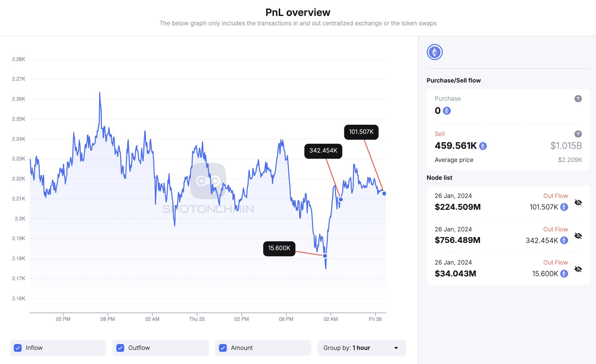The image size is (596, 364).
Task: Open the Purchase help question mark
Action: point(578,99)
